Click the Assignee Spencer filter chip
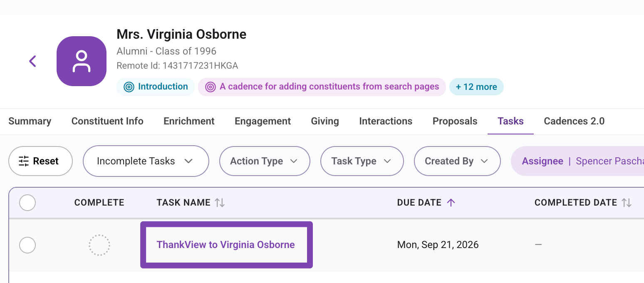This screenshot has width=644, height=283. (x=577, y=161)
